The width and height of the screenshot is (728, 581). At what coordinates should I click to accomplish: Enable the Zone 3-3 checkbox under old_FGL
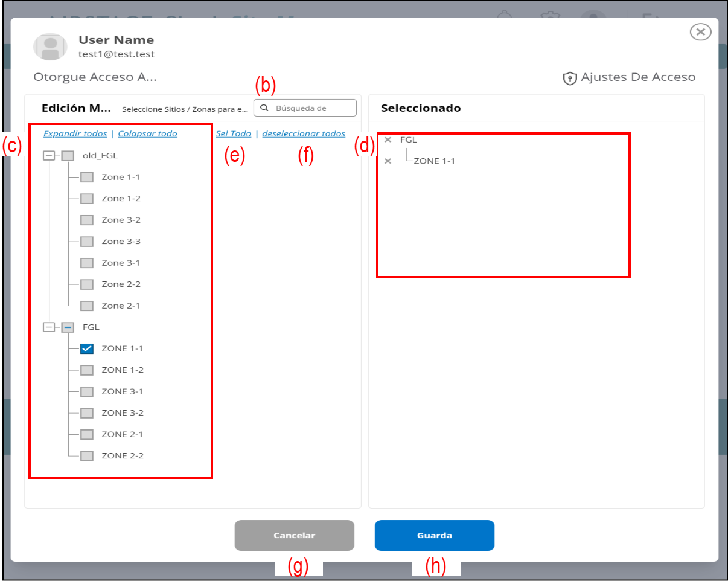coord(87,242)
